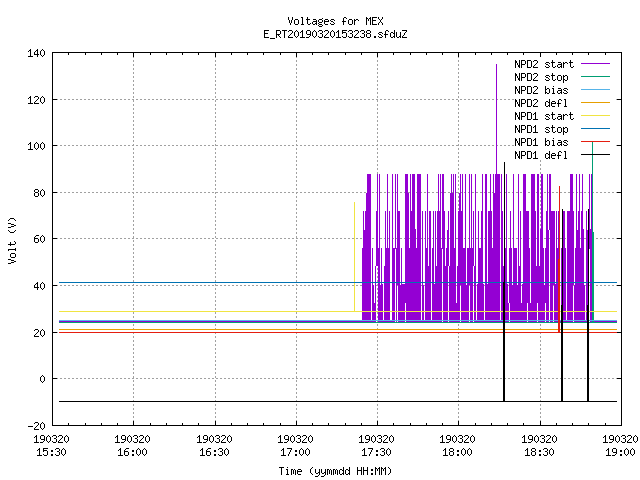The width and height of the screenshot is (640, 480).
Task: Click the y-axis tick value 120
Action: (x=36, y=100)
